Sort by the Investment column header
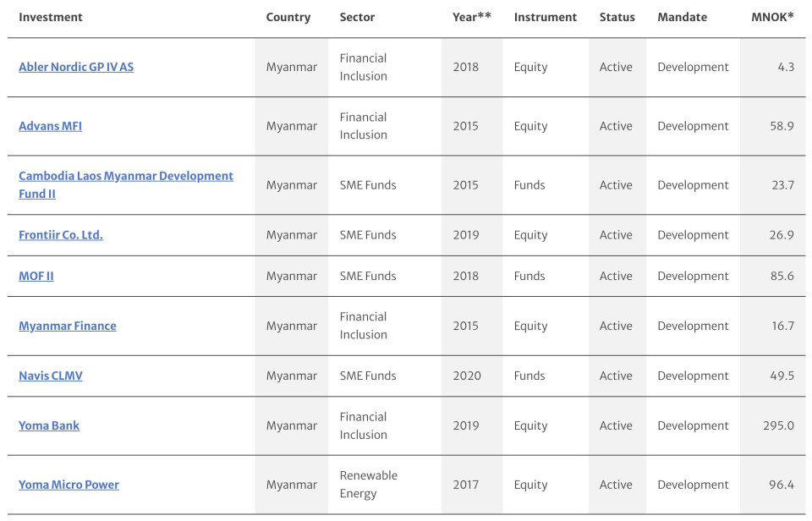This screenshot has width=812, height=521. point(51,17)
